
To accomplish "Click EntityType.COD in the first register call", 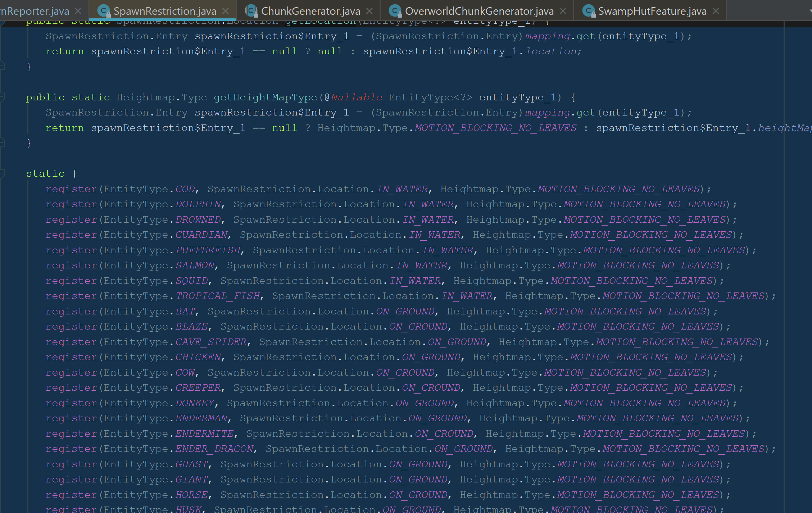I will pyautogui.click(x=185, y=189).
